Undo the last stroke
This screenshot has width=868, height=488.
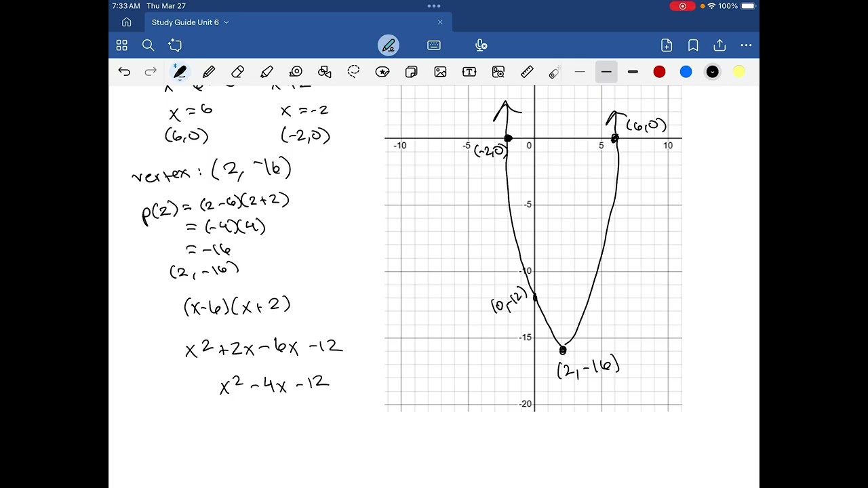(x=124, y=72)
